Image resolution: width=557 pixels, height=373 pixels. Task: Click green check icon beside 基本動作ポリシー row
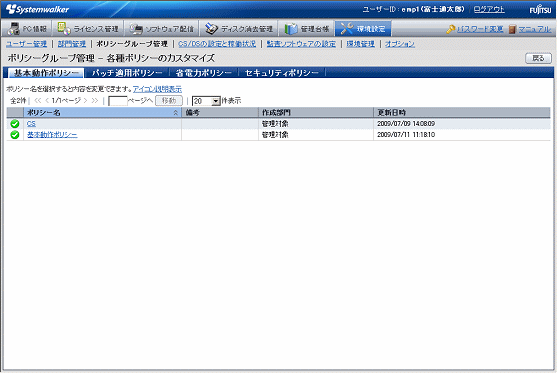tap(15, 135)
